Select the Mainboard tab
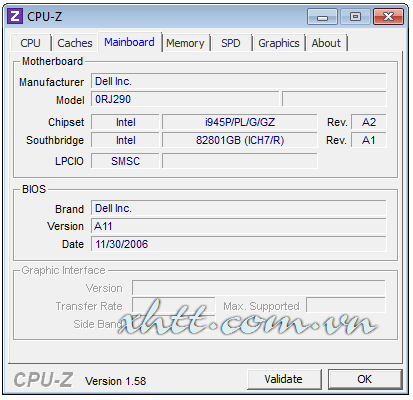 coord(129,42)
